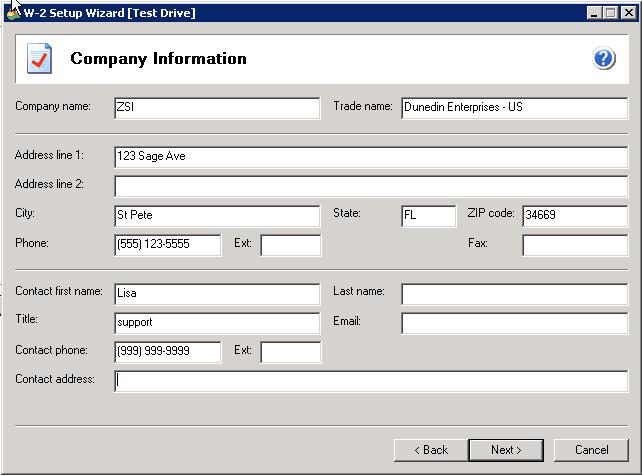
Task: Click the Contact first name field
Action: pos(217,294)
